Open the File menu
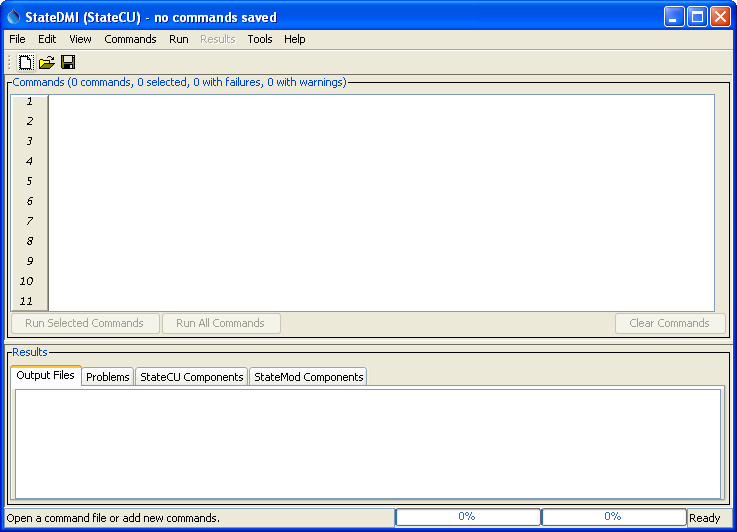737x532 pixels. 17,39
